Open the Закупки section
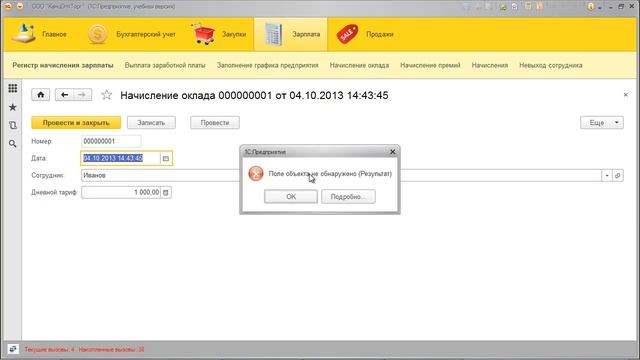The height and width of the screenshot is (360, 640). coord(219,34)
